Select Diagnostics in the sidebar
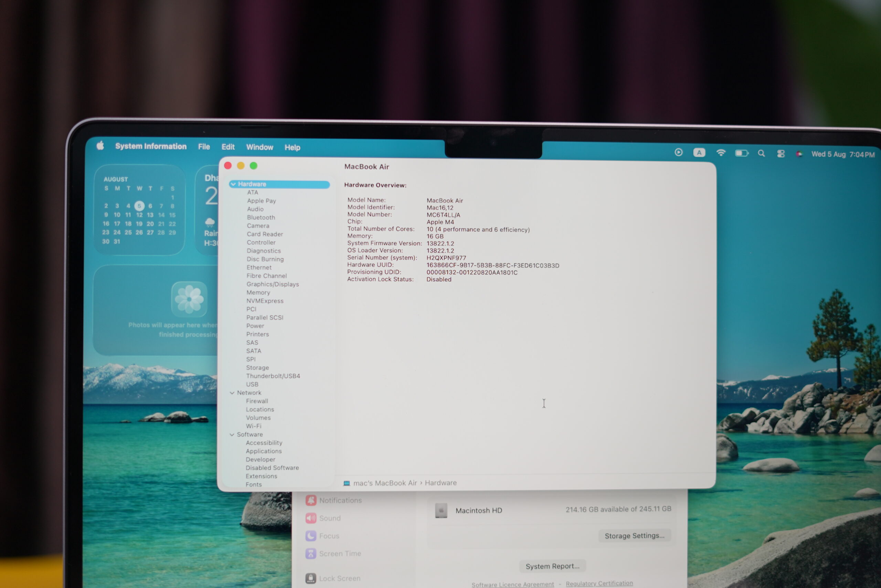This screenshot has width=881, height=588. tap(264, 251)
